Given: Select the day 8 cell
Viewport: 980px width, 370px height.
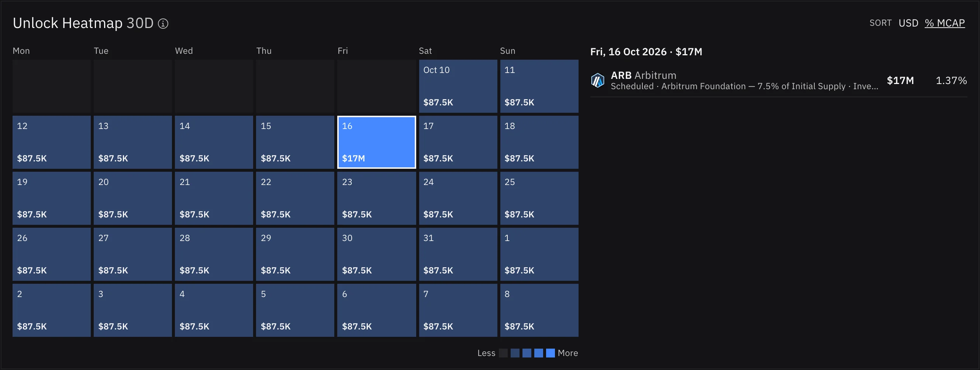Looking at the screenshot, I should click(539, 310).
